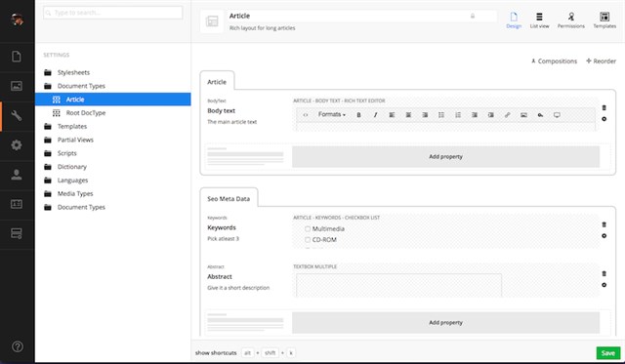Open the Content section in sidebar

[x=17, y=57]
